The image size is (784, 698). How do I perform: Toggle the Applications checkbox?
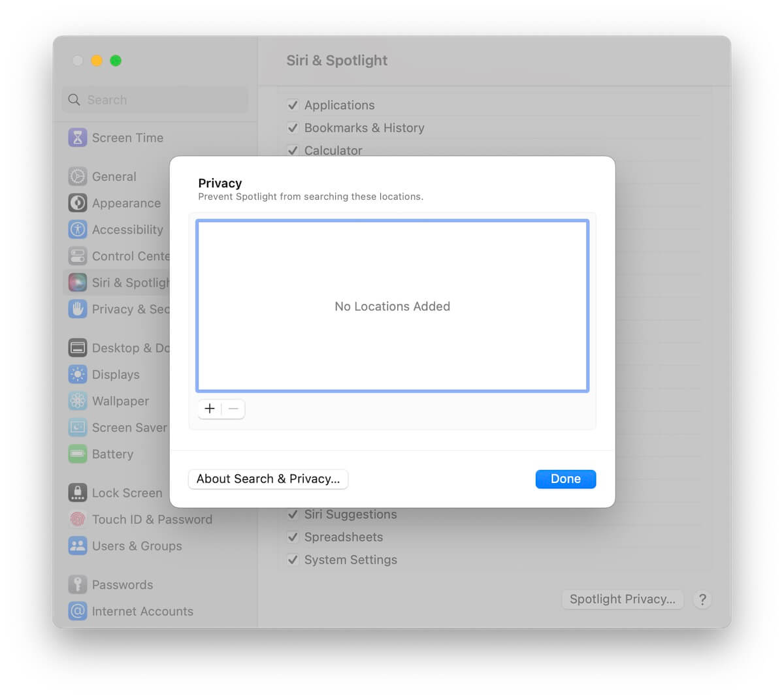coord(293,105)
